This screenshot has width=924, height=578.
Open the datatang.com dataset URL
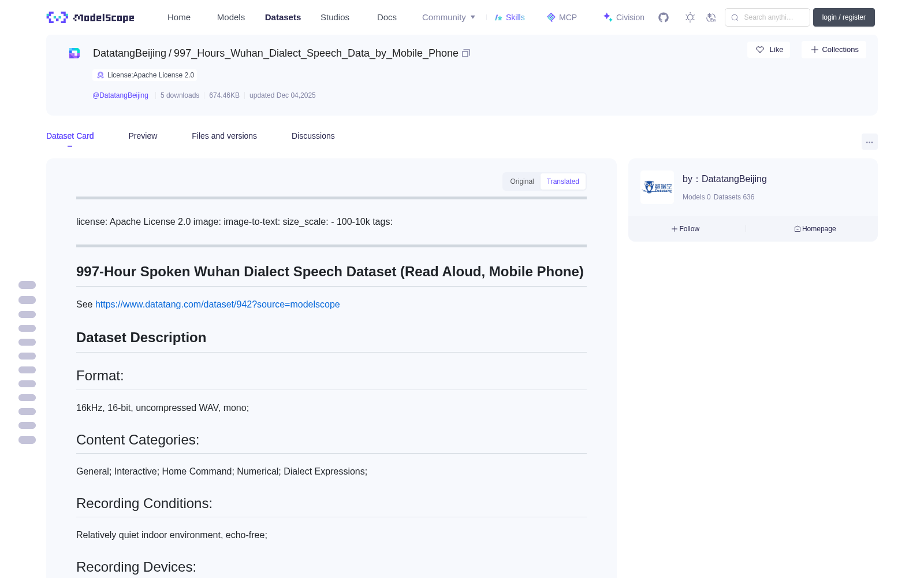click(x=218, y=304)
